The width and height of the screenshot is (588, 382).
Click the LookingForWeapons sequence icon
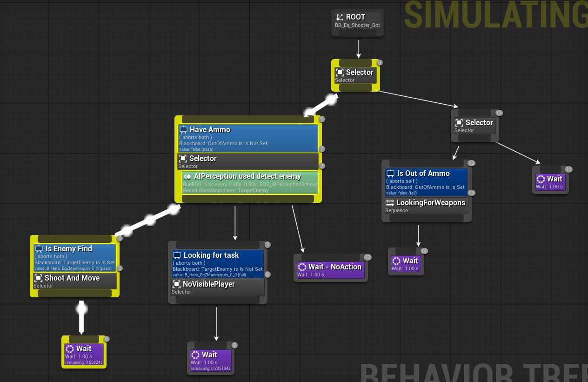pos(390,203)
